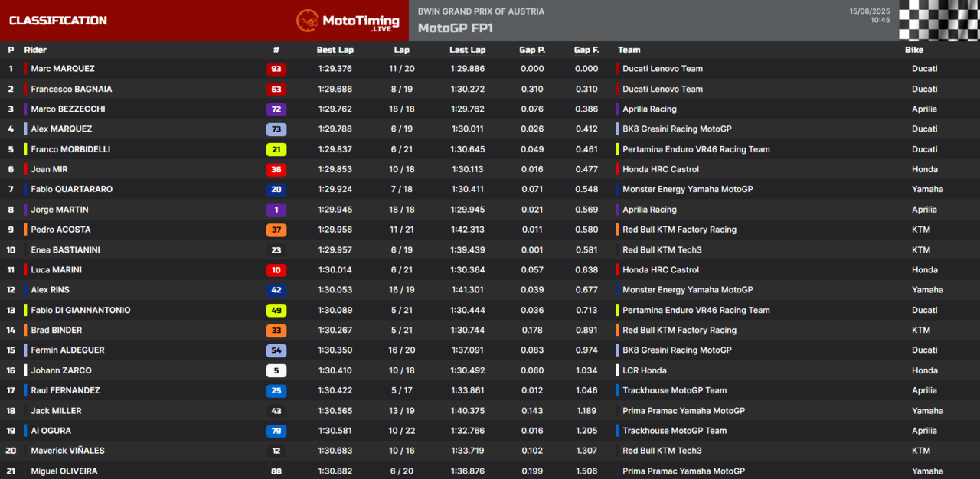Click Quartararo's number 20 badge
980x479 pixels.
[276, 190]
